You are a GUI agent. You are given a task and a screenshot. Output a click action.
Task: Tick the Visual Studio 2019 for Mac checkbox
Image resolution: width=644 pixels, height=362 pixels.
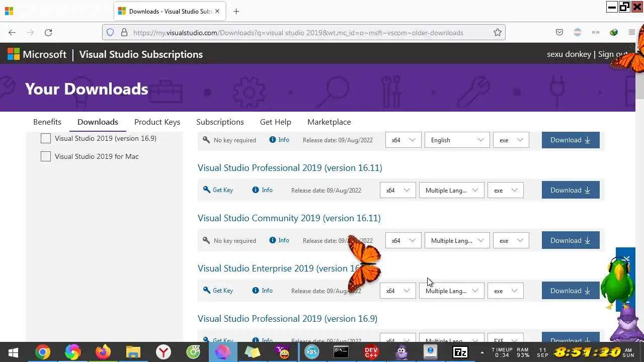click(x=46, y=156)
